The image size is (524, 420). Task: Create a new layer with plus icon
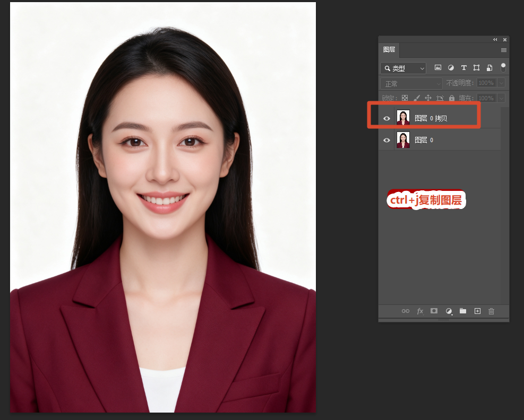(478, 311)
